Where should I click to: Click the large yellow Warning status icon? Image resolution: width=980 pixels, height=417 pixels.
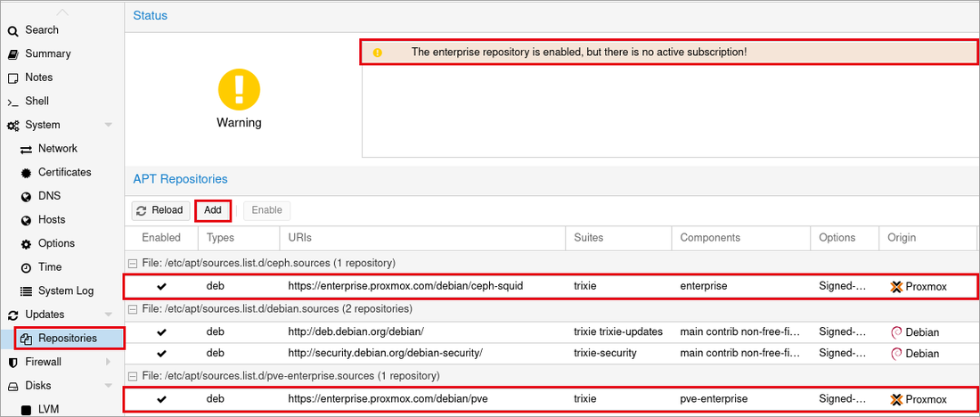point(239,90)
